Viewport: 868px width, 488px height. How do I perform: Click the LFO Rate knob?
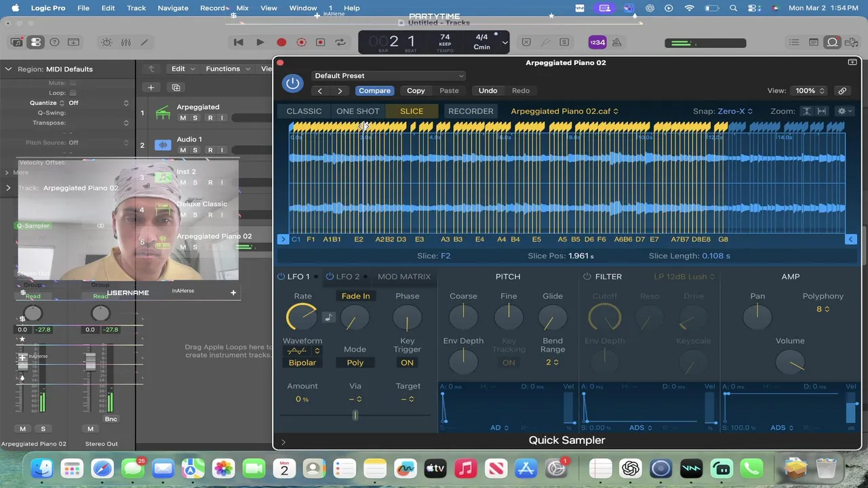point(302,317)
